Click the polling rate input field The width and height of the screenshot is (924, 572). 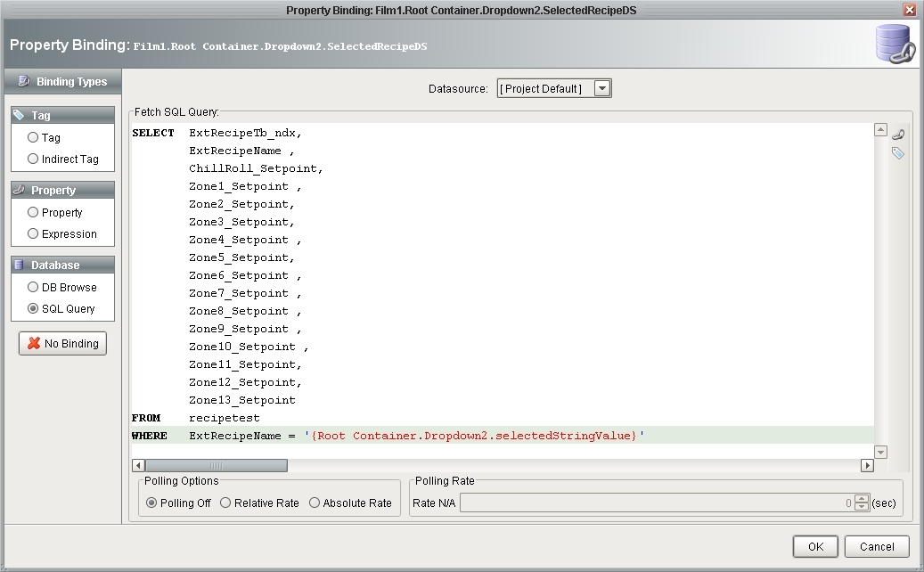tap(657, 503)
